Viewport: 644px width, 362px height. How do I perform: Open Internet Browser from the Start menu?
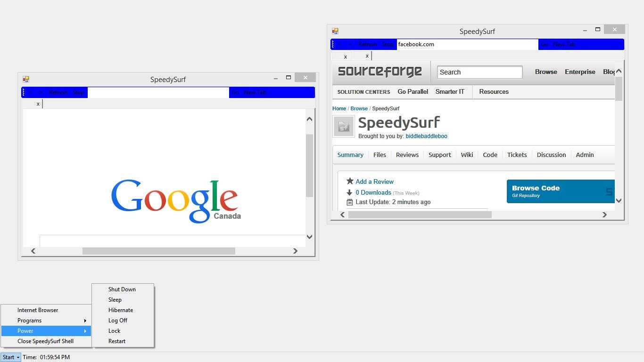pyautogui.click(x=38, y=310)
